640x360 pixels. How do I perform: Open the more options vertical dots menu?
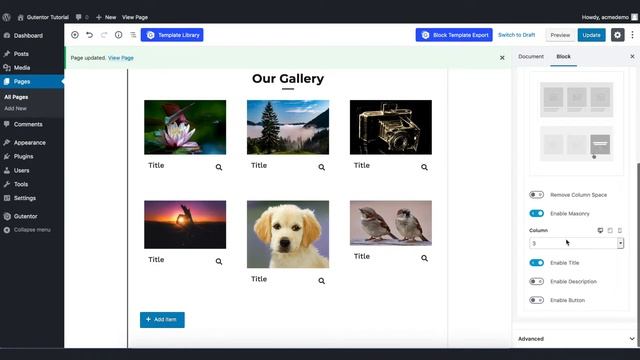click(x=632, y=35)
